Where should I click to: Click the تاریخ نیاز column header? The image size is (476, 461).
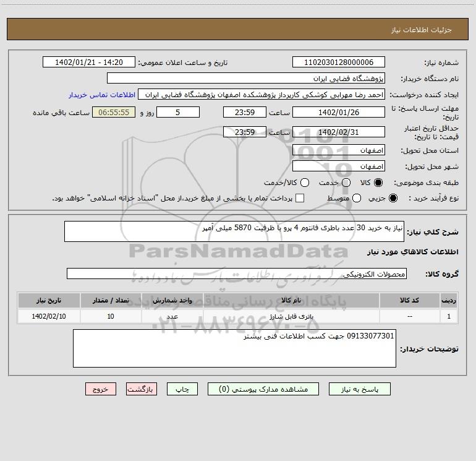click(x=49, y=300)
